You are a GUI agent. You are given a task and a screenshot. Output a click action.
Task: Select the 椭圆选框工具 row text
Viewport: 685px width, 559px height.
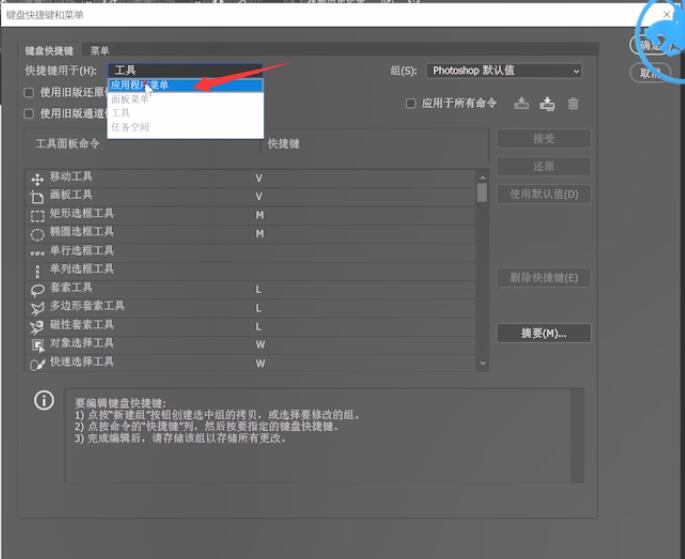[82, 232]
